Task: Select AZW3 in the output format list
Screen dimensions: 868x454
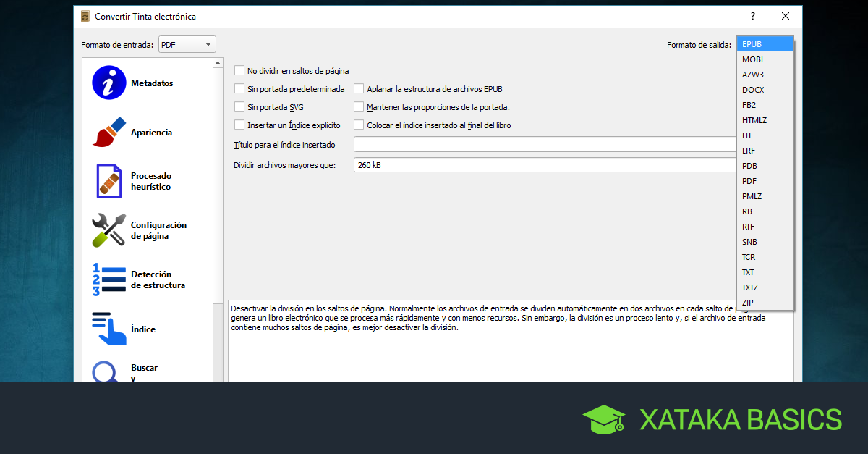Action: (752, 75)
